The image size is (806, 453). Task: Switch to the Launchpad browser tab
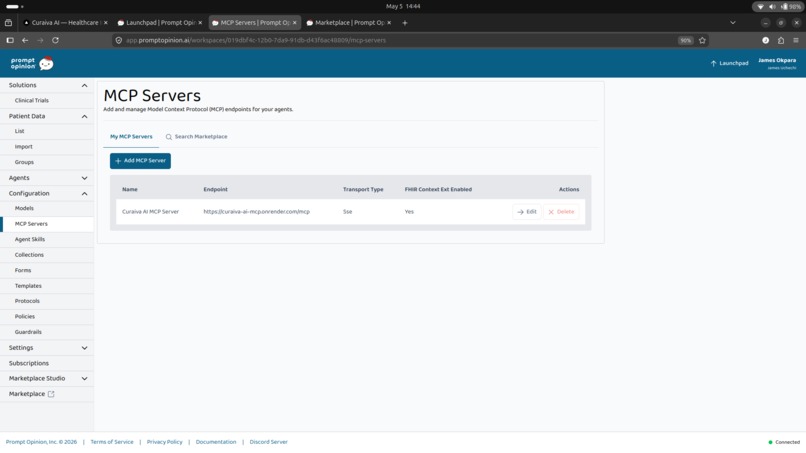(x=160, y=23)
